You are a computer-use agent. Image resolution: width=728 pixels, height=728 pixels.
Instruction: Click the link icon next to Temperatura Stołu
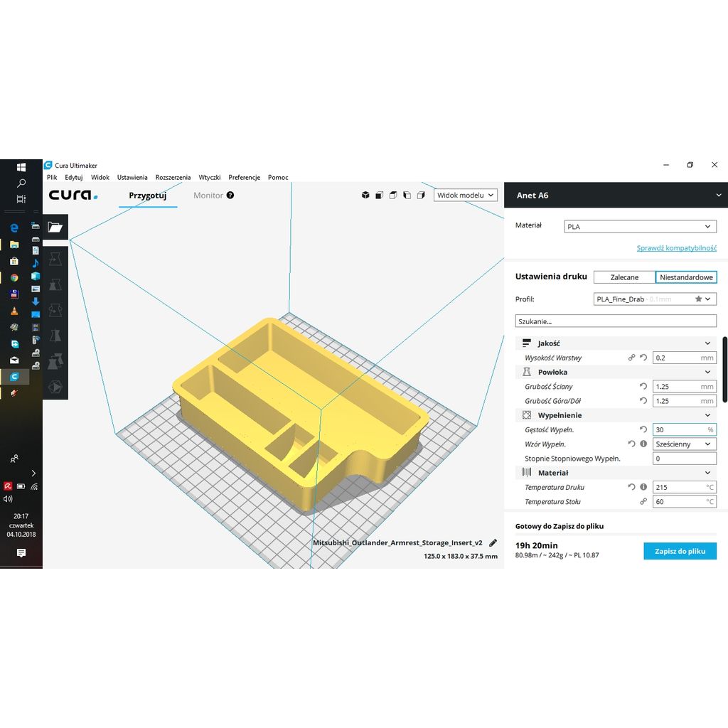(x=643, y=502)
